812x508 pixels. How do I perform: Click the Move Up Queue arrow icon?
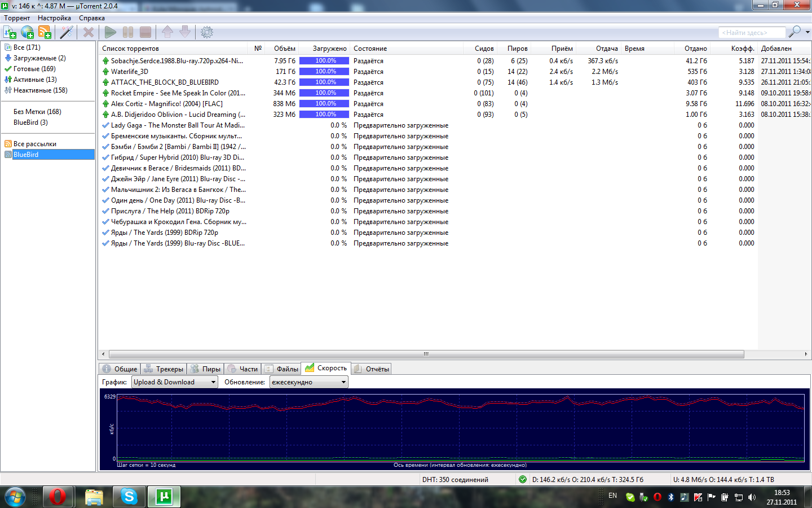click(x=167, y=32)
